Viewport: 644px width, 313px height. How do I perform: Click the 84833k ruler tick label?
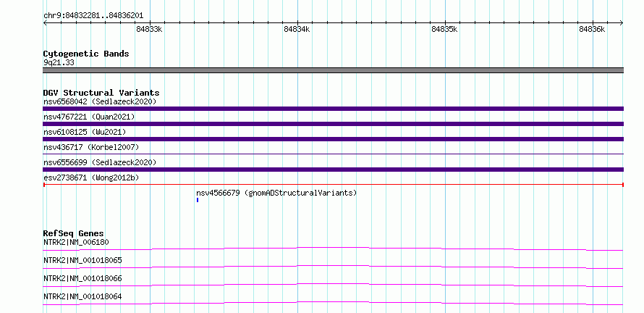click(x=149, y=29)
